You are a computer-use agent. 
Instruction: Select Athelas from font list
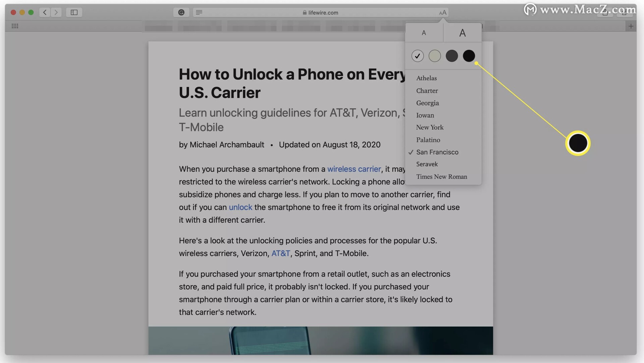click(x=426, y=78)
